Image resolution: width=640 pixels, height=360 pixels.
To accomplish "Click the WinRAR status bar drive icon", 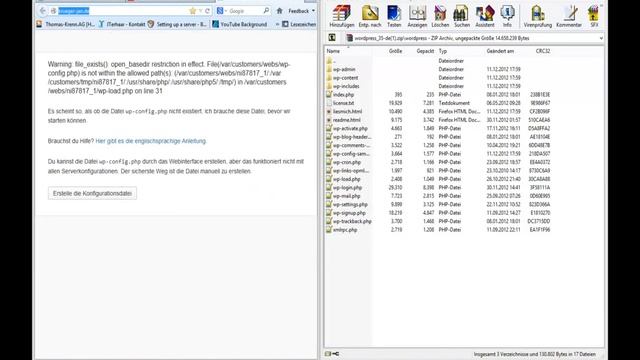I will click(x=328, y=354).
